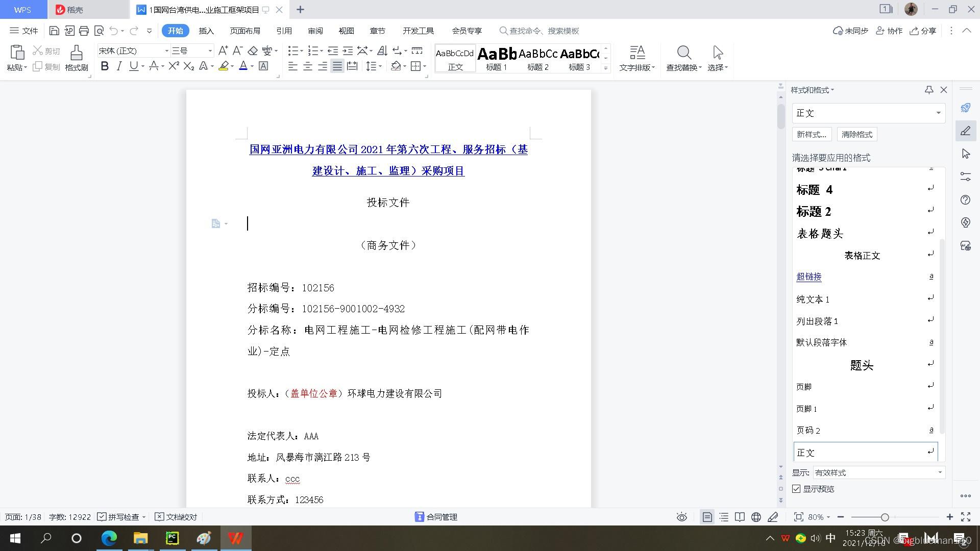Click the Paste (粘贴) clipboard icon

point(17,53)
